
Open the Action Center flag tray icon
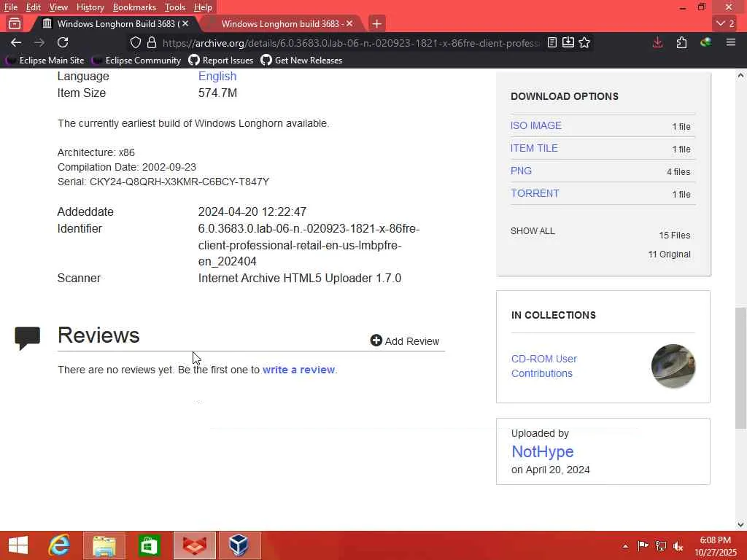pos(643,545)
